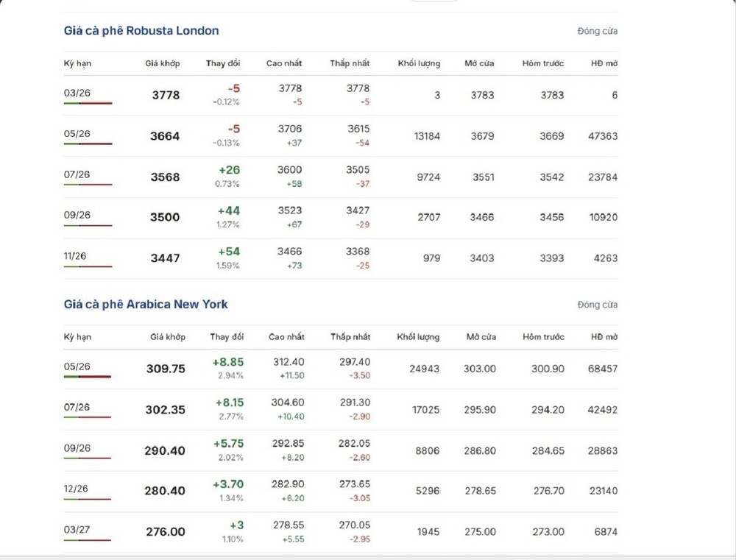Click the +8.85 change value
Image resolution: width=736 pixels, height=560 pixels.
click(x=227, y=362)
